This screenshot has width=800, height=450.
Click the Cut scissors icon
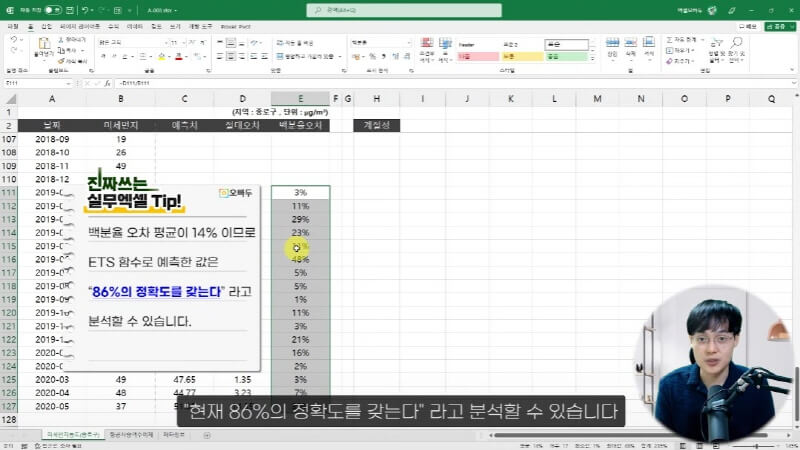pyautogui.click(x=61, y=39)
